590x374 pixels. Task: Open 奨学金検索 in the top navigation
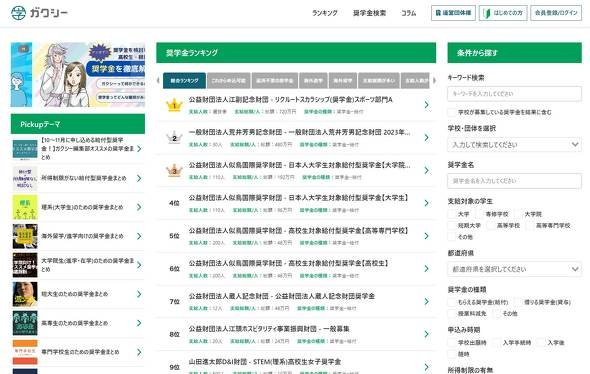click(369, 13)
